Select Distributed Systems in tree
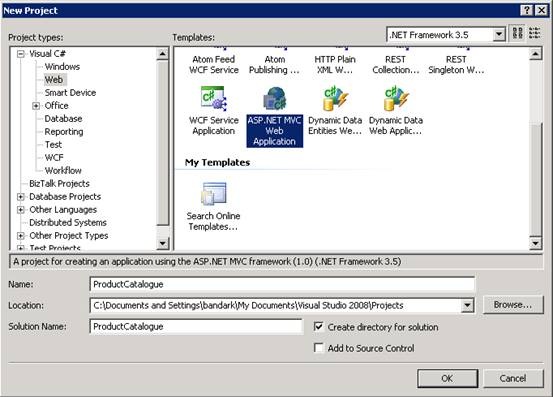Viewport: 553px width, 397px height. (68, 222)
